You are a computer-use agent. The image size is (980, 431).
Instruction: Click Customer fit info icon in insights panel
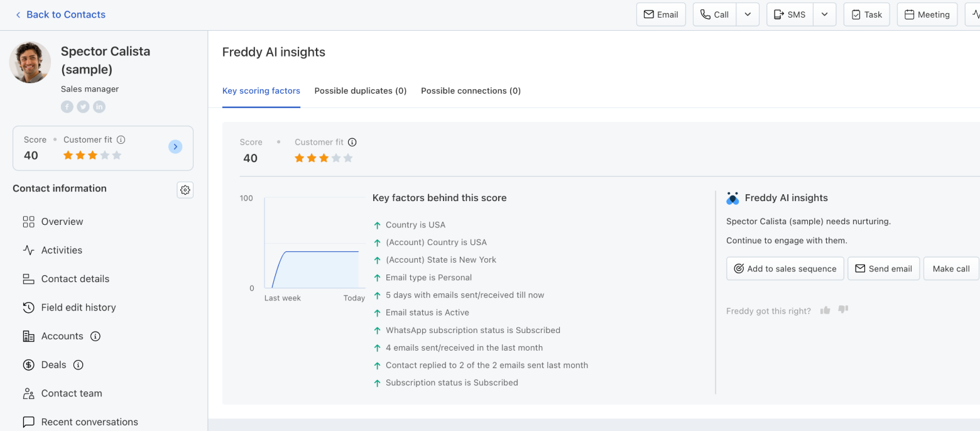click(x=352, y=142)
